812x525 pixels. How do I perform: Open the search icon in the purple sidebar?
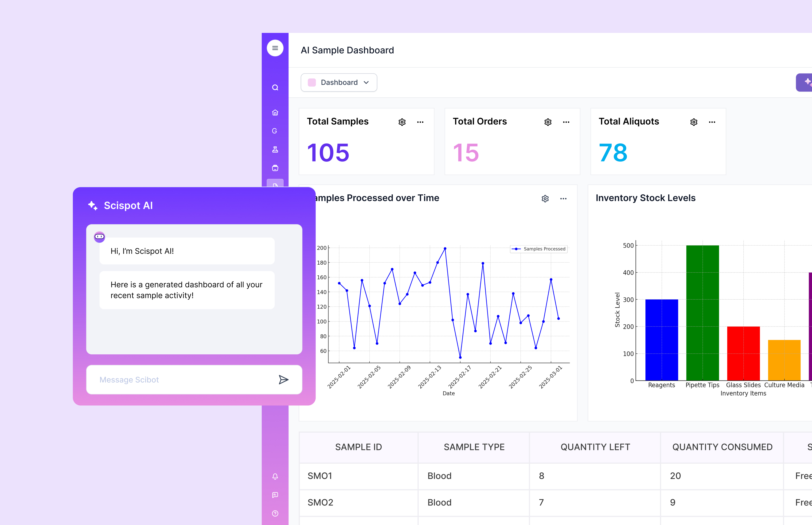[x=275, y=87]
